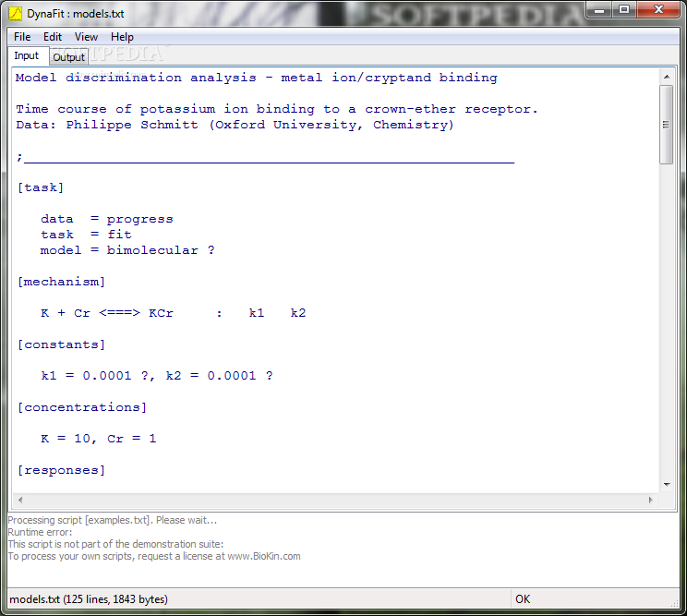Open the Edit menu
This screenshot has height=616, width=687.
(52, 37)
